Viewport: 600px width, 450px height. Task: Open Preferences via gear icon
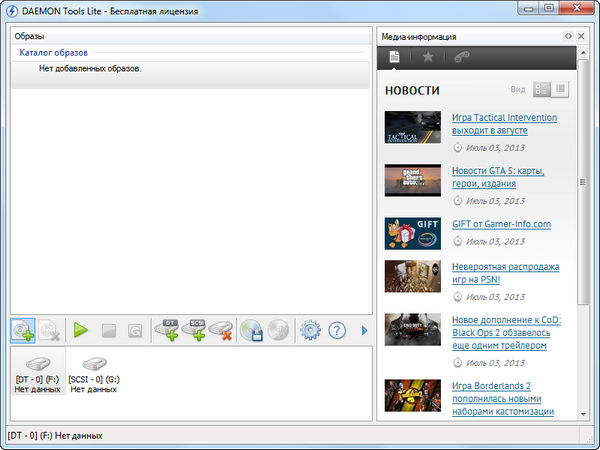pyautogui.click(x=310, y=330)
